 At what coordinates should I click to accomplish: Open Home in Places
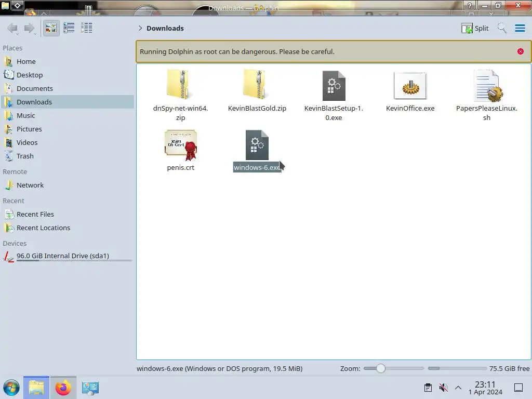tap(67, 61)
